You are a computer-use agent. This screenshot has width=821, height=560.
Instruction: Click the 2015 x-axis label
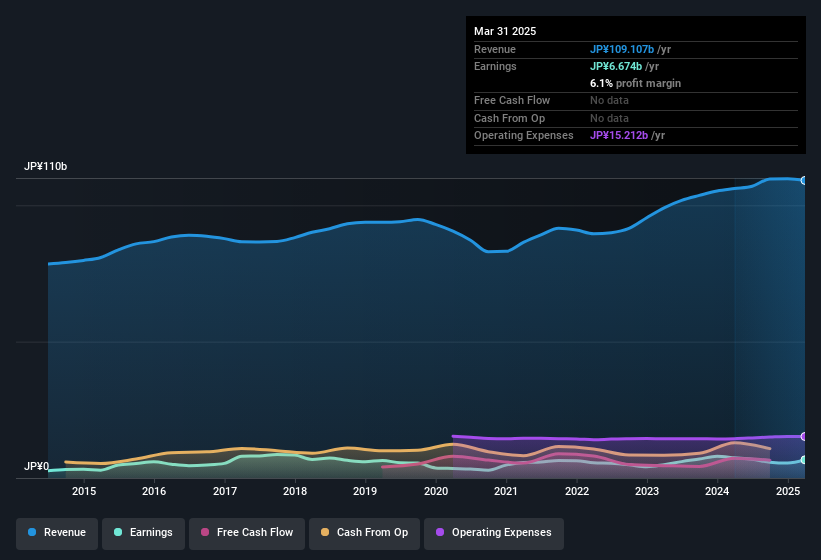tap(84, 491)
